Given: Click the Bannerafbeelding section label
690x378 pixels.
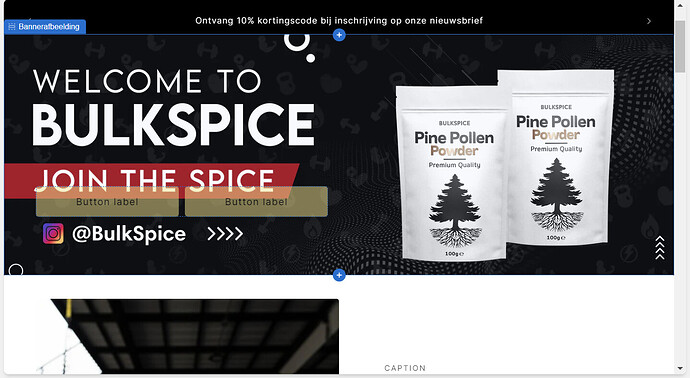Looking at the screenshot, I should [45, 27].
